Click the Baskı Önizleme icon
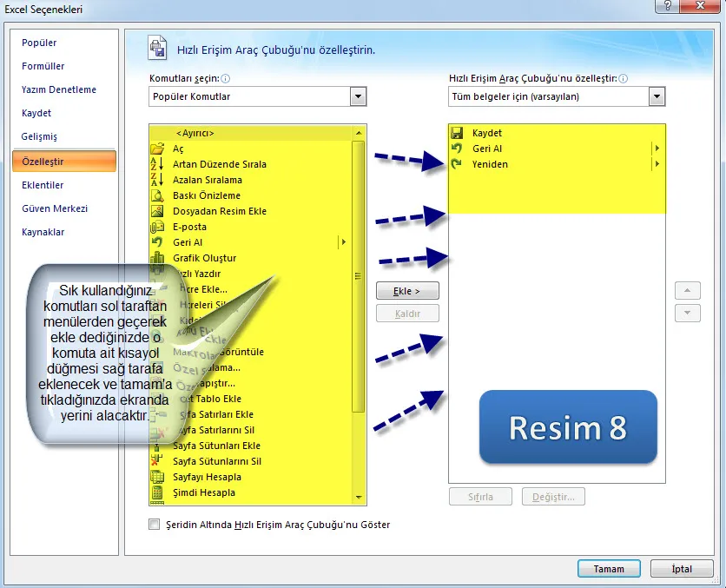The height and width of the screenshot is (588, 726). [157, 195]
